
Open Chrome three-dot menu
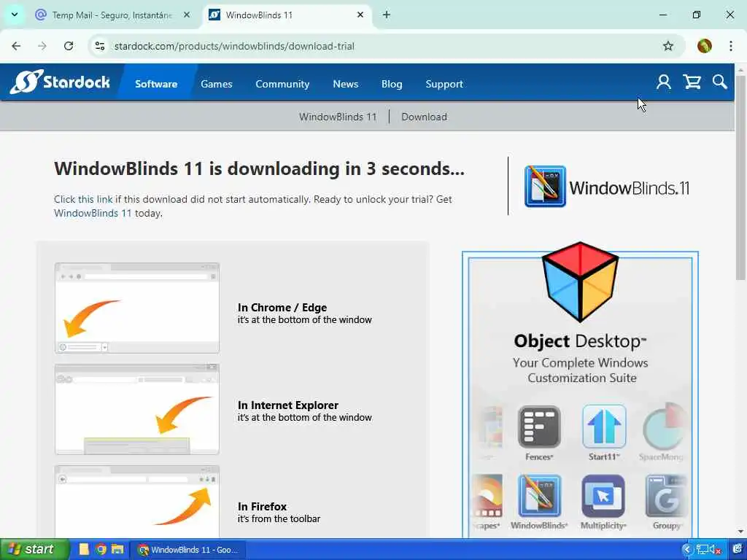(731, 46)
